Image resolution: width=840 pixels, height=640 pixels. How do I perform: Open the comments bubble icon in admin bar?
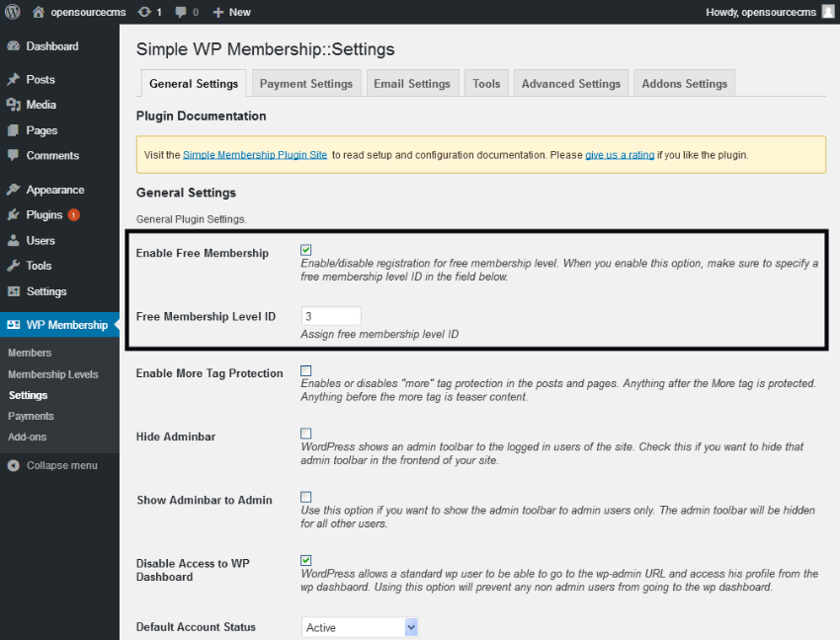(x=181, y=12)
